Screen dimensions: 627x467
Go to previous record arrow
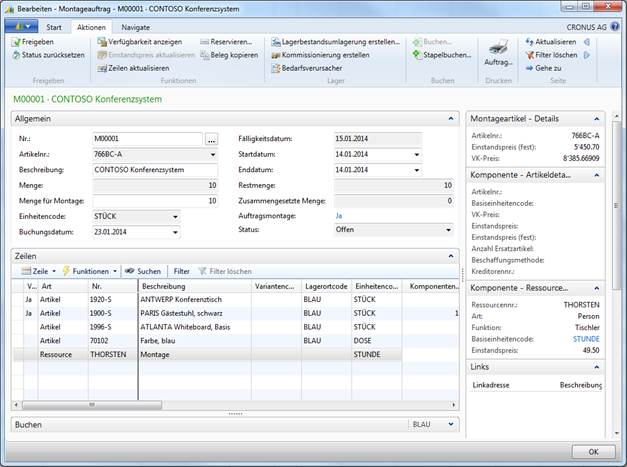(x=587, y=42)
